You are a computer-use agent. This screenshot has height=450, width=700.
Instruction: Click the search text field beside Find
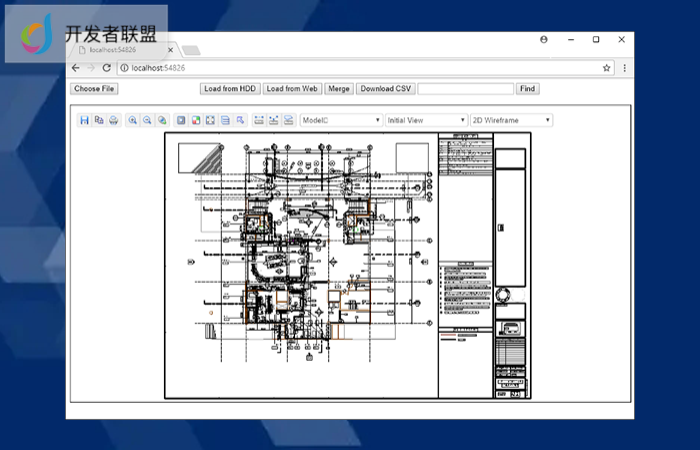[x=465, y=89]
